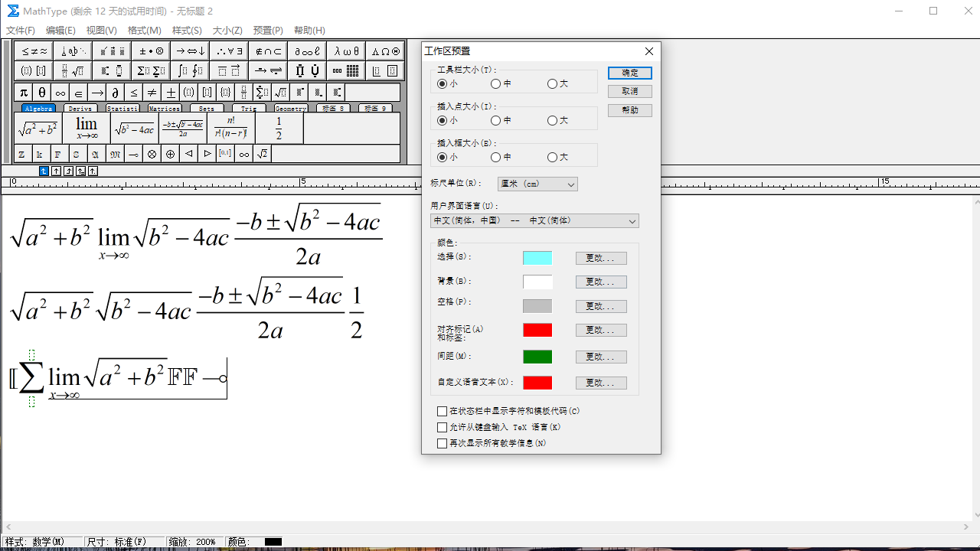Screen dimensions: 980x551
Task: Open the matrix templates palette
Action: click(x=346, y=71)
